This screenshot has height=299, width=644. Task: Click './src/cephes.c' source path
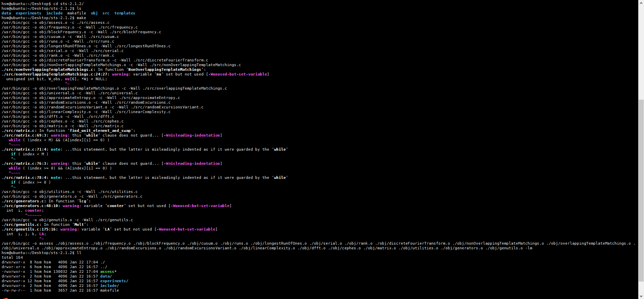point(107,121)
